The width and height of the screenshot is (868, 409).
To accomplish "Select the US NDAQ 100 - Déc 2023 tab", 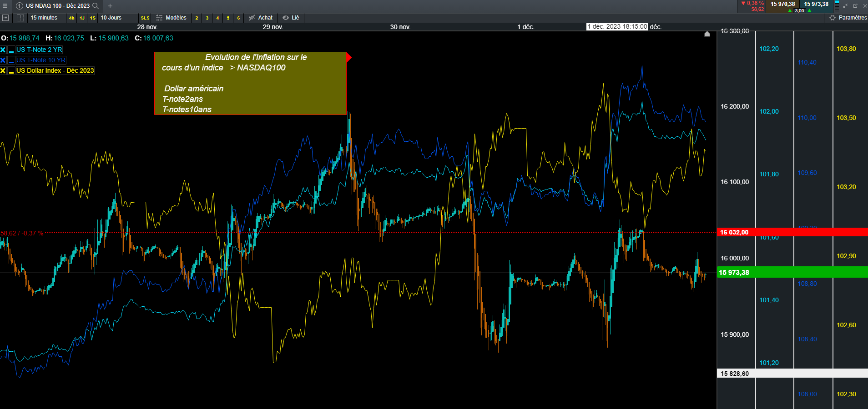I will (x=58, y=6).
